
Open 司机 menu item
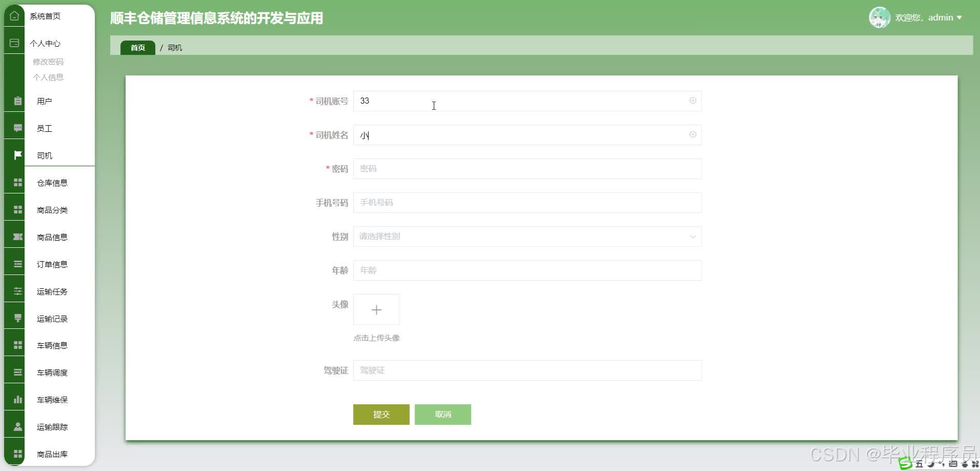[x=45, y=155]
